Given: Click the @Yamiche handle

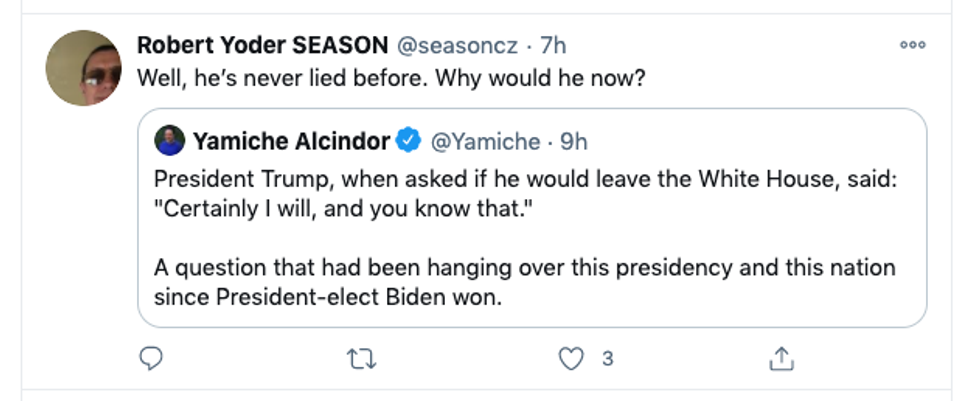Looking at the screenshot, I should (x=484, y=142).
